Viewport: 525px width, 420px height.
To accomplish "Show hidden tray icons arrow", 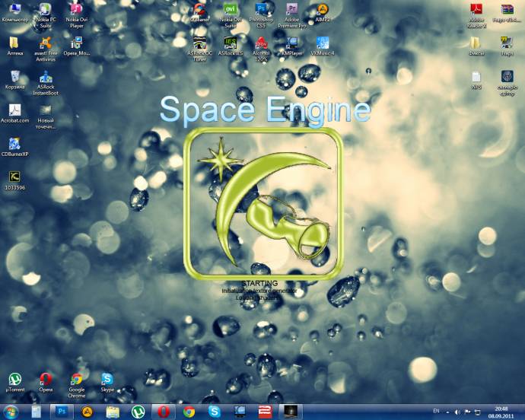I will tap(448, 412).
